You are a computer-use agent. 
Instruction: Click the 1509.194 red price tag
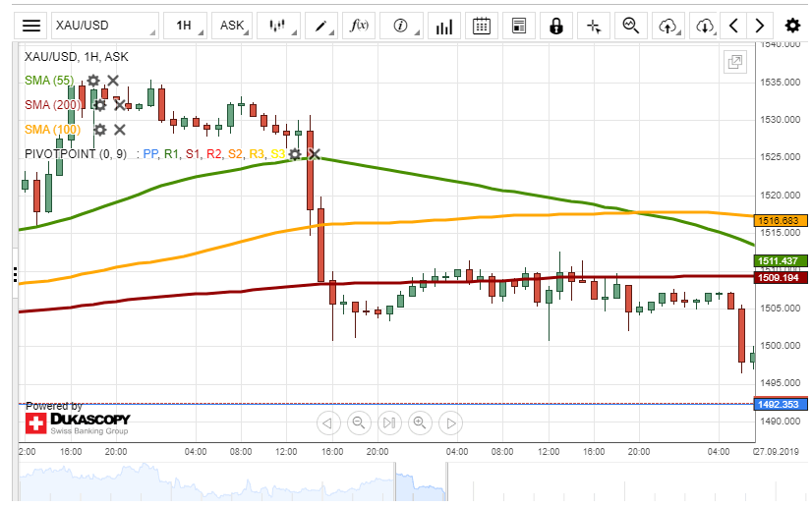pyautogui.click(x=781, y=278)
